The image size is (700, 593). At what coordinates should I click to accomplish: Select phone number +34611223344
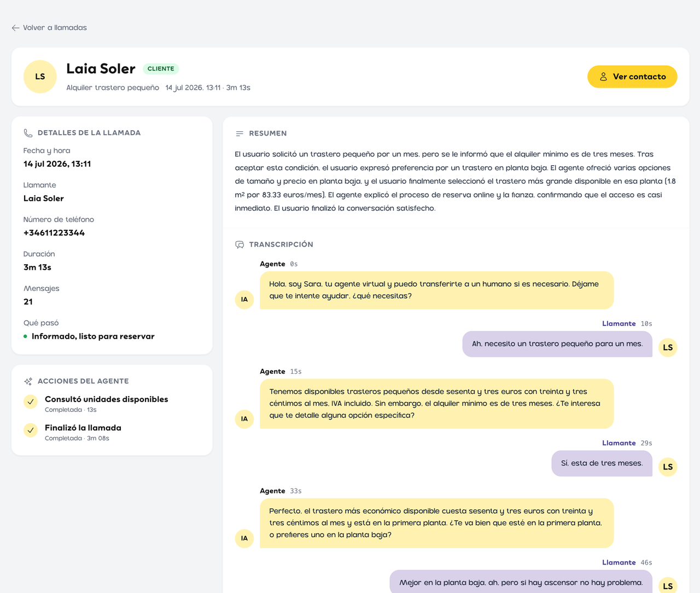(54, 233)
